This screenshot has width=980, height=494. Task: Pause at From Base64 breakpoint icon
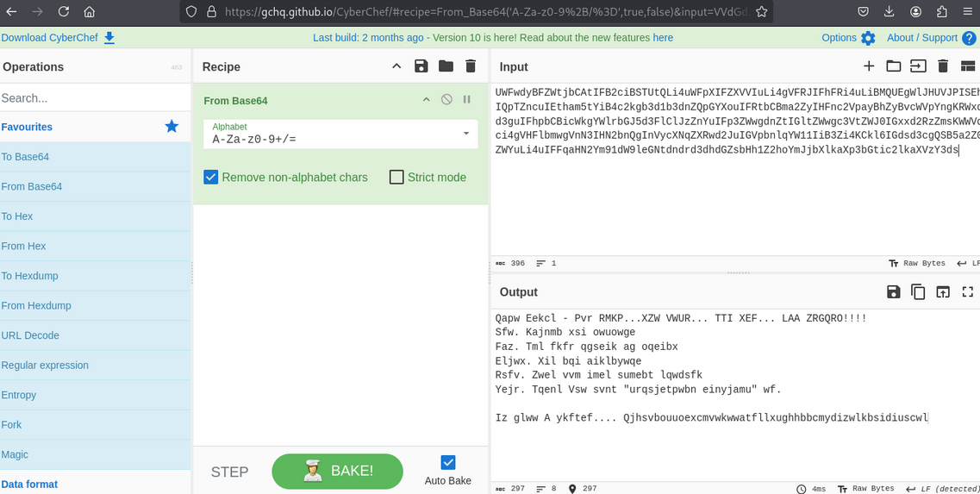pos(467,100)
